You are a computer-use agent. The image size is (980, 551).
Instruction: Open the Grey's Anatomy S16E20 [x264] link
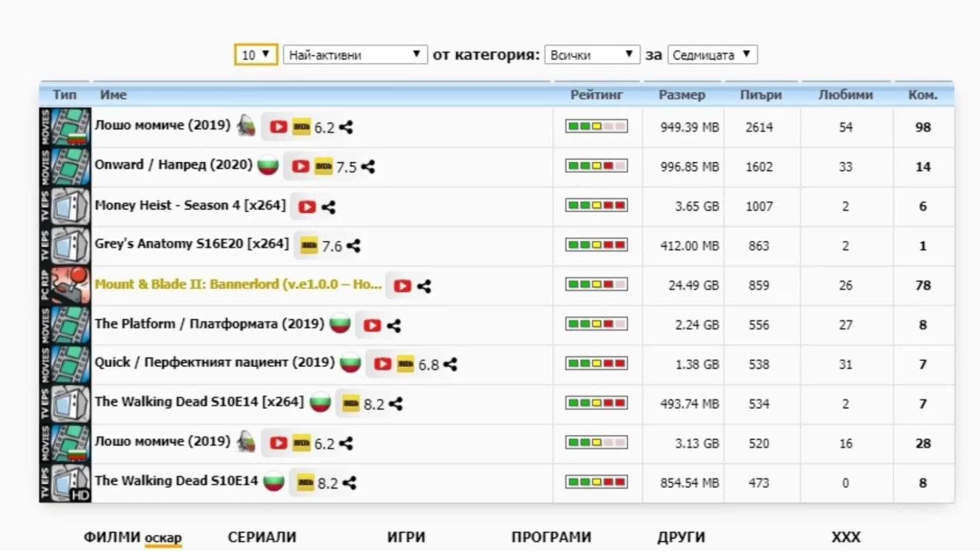[x=192, y=244]
